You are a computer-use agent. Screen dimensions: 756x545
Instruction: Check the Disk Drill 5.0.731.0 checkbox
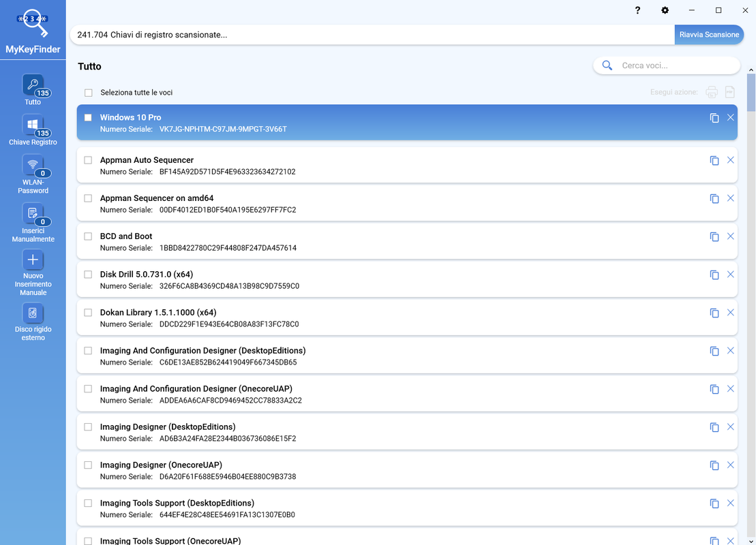point(88,274)
